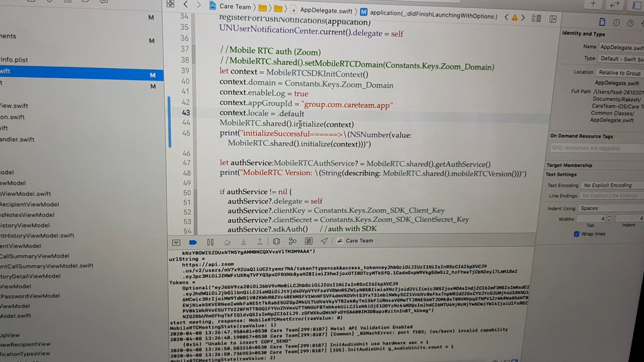The height and width of the screenshot is (362, 644).
Task: Click line number 50 in the gutter
Action: coord(187,193)
